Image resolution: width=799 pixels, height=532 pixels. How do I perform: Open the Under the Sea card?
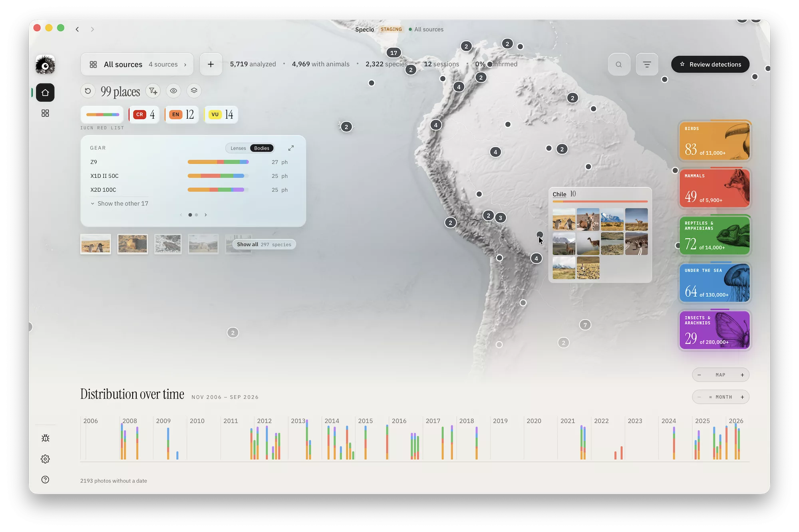point(714,283)
